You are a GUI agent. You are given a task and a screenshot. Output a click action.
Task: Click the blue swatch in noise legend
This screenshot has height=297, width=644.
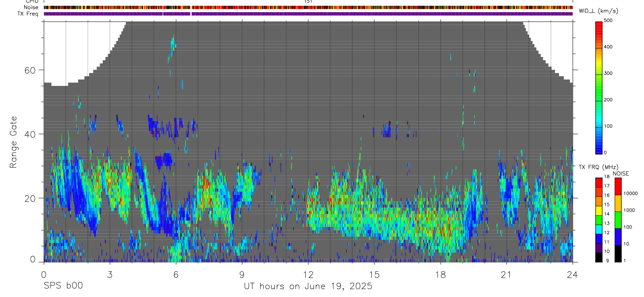tap(618, 237)
